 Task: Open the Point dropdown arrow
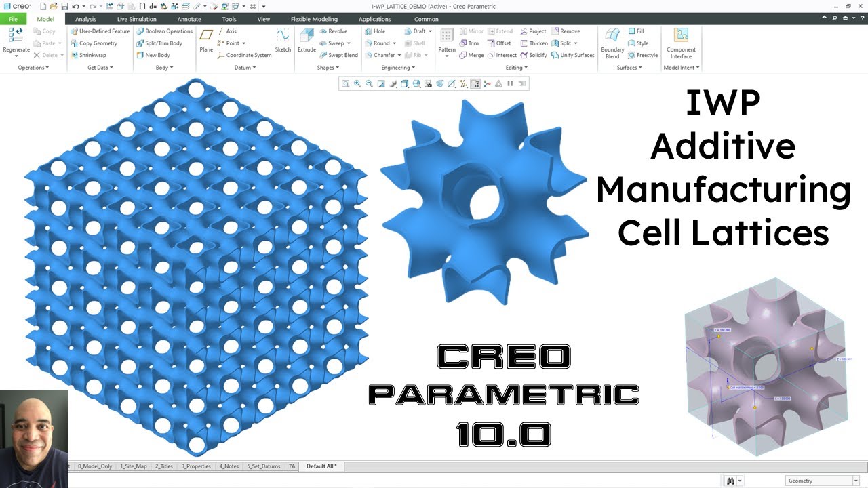[x=243, y=43]
